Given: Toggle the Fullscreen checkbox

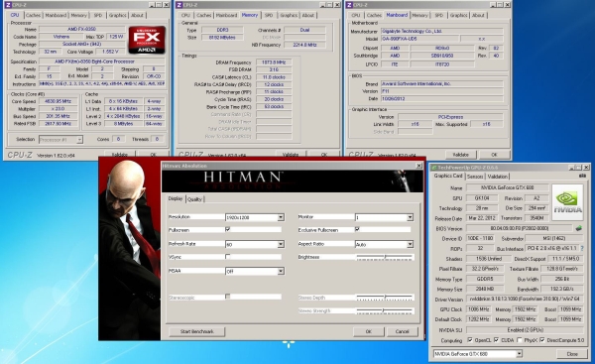Looking at the screenshot, I should tap(228, 229).
